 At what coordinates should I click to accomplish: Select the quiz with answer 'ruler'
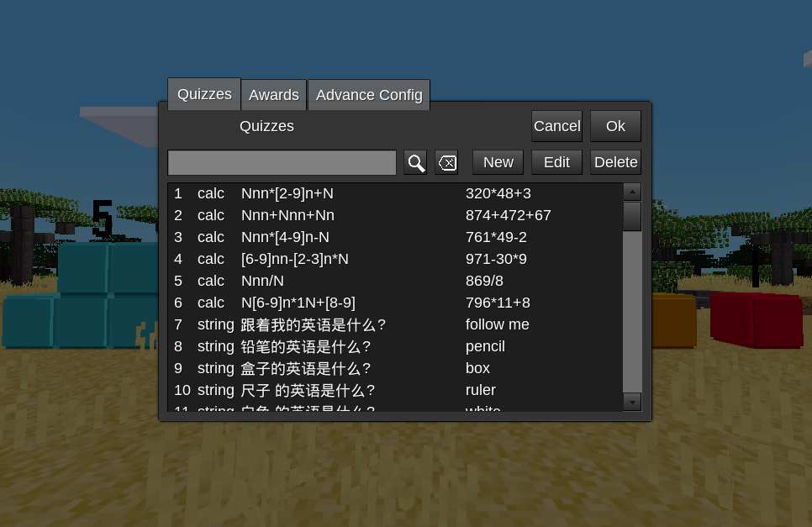(395, 390)
